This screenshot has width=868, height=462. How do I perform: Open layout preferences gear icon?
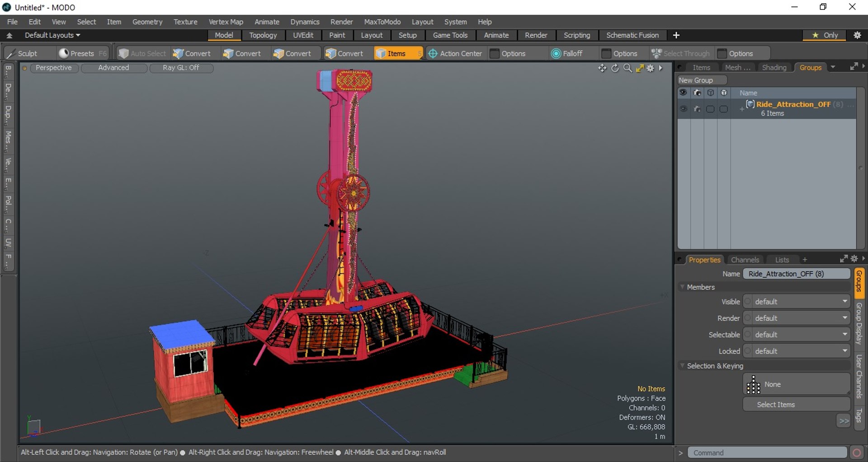coord(857,35)
